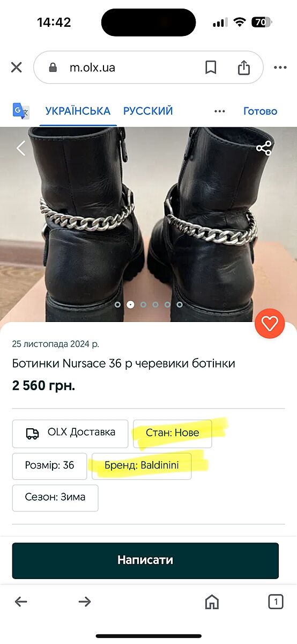Close the browser tab with X icon
The height and width of the screenshot is (644, 297).
click(x=17, y=68)
